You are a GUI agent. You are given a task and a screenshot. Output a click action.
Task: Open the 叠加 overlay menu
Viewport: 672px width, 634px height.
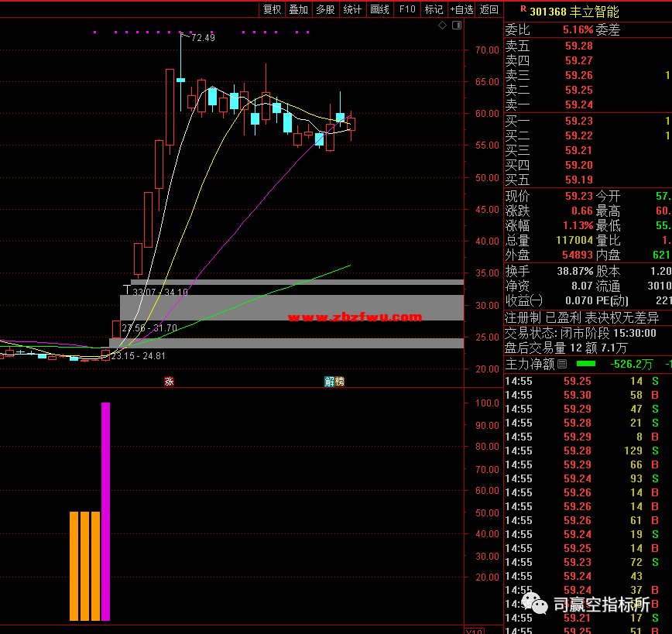click(x=298, y=9)
